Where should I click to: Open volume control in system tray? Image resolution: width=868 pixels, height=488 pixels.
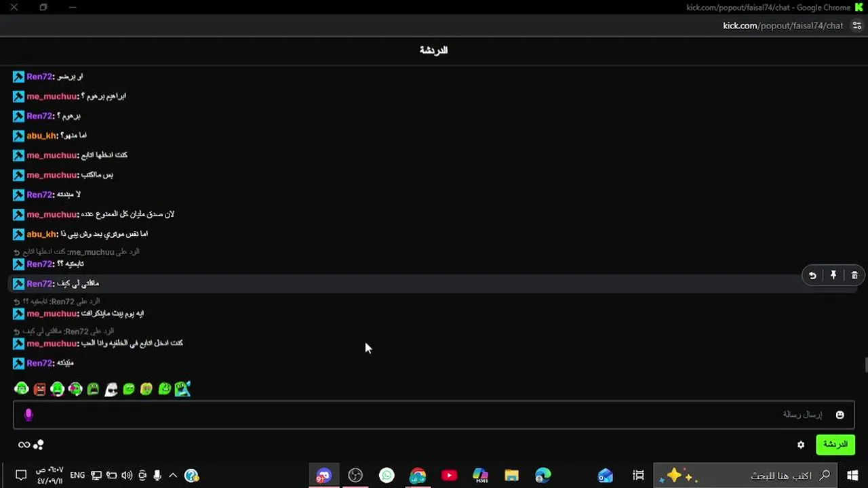coord(127,475)
